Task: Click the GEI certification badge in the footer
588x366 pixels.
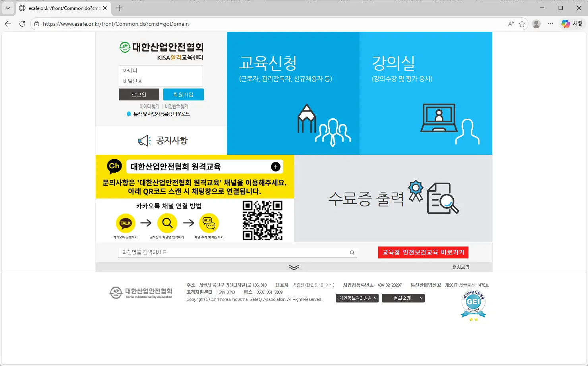Action: pyautogui.click(x=473, y=304)
